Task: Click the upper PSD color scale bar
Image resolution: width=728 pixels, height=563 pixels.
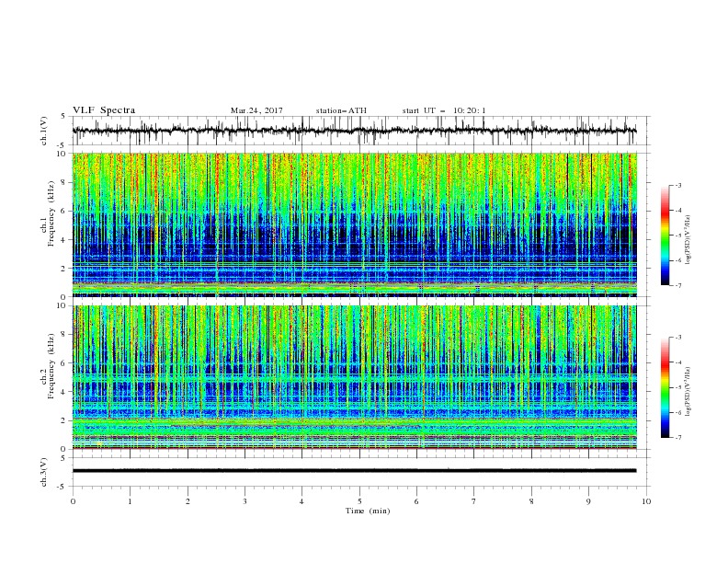Action: 665,236
